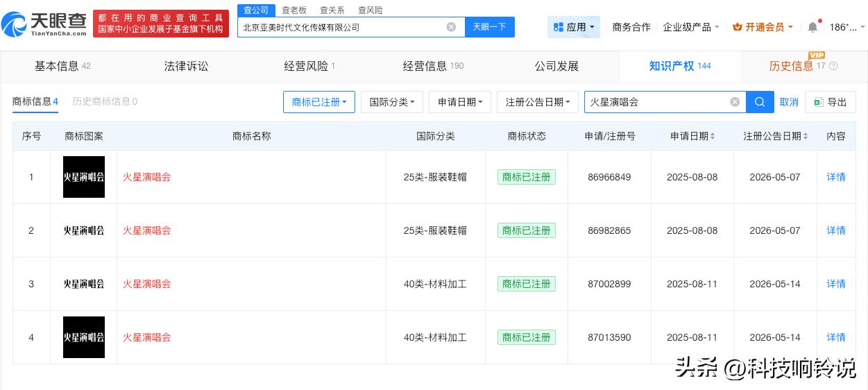
Task: Click 商标名称 column header
Action: pos(251,136)
